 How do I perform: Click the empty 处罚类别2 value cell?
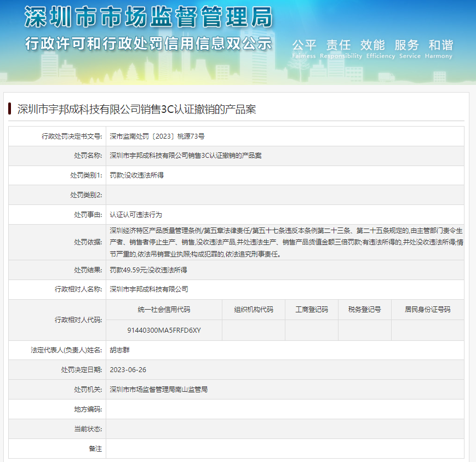coord(285,195)
